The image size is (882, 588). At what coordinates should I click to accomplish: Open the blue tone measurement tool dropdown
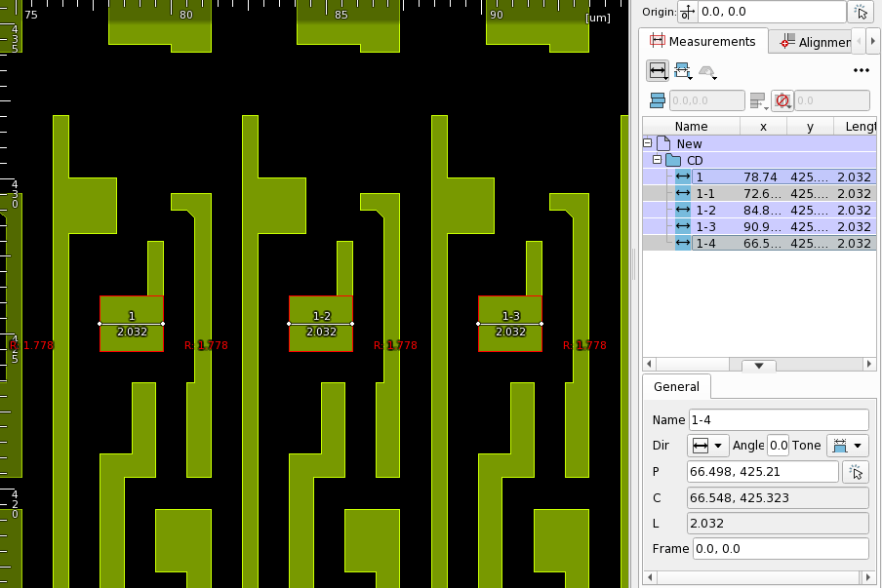[x=683, y=71]
